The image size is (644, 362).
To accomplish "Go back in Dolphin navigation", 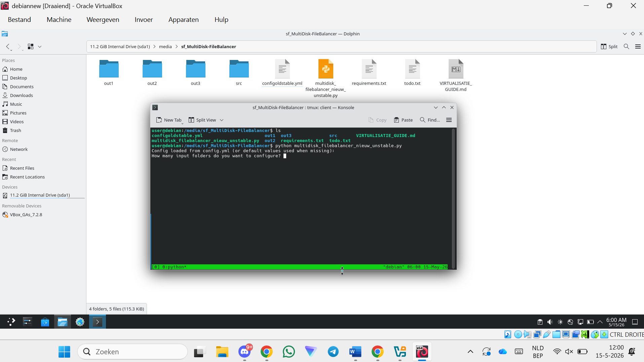I will (8, 46).
